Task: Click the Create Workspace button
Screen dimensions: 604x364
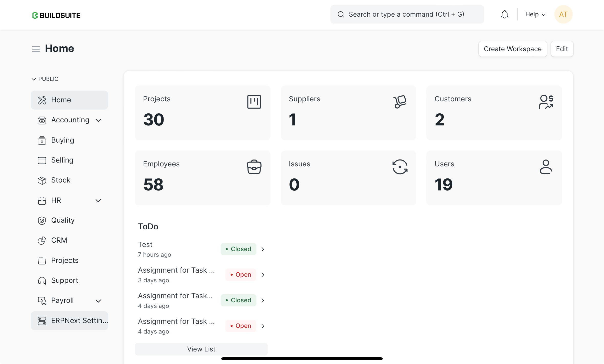Action: tap(513, 49)
